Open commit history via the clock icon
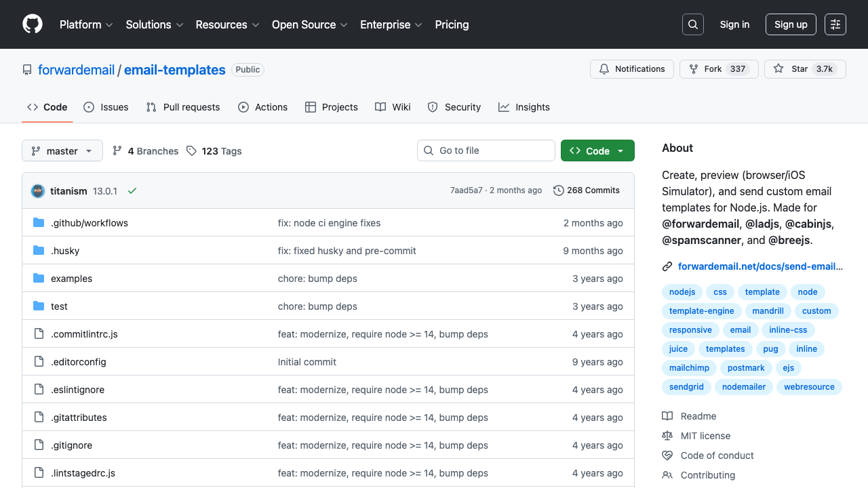Image resolution: width=868 pixels, height=488 pixels. (x=559, y=190)
